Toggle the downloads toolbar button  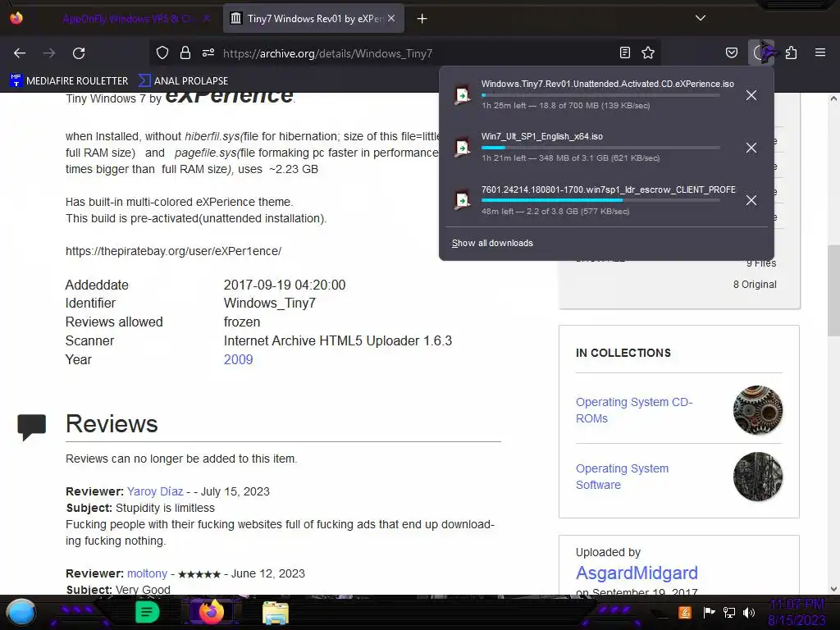point(761,52)
